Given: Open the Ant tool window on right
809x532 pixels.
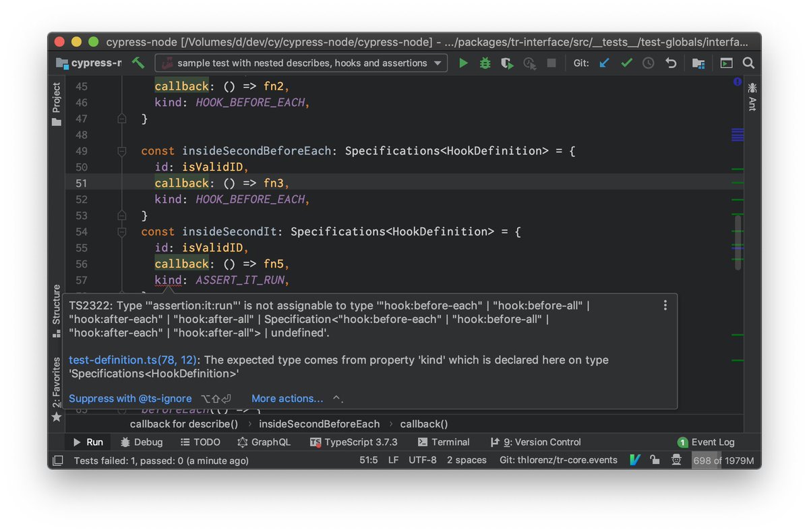Looking at the screenshot, I should [752, 96].
